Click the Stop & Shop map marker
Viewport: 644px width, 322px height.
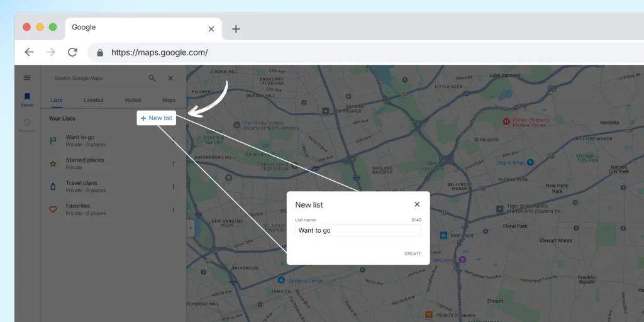tap(530, 163)
